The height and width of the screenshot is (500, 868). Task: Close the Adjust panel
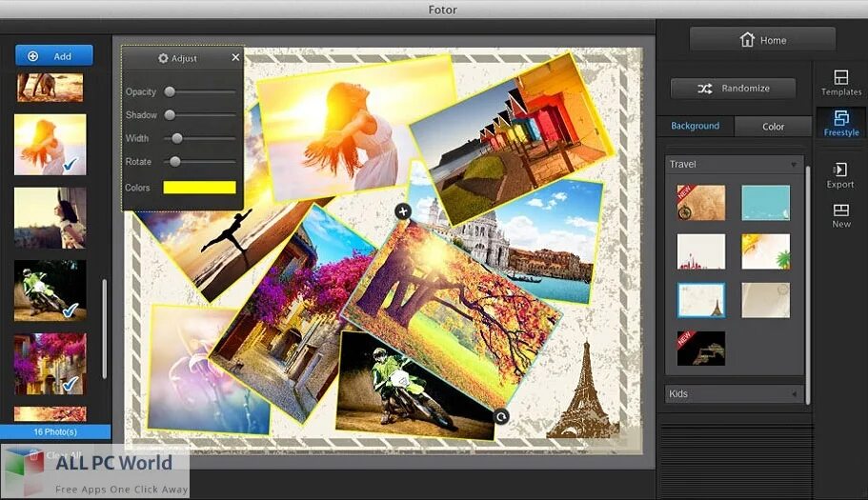(x=235, y=57)
